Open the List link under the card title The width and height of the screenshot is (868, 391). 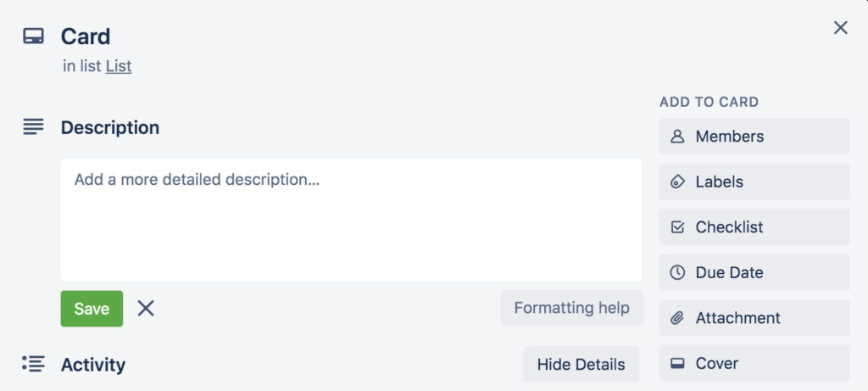[x=119, y=66]
